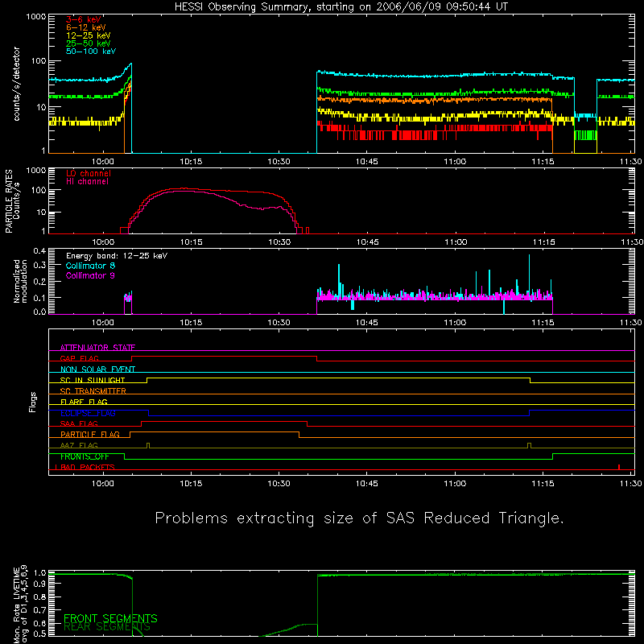Click the SAS Reduced Triangle problem message
This screenshot has width=644, height=644.
(359, 518)
